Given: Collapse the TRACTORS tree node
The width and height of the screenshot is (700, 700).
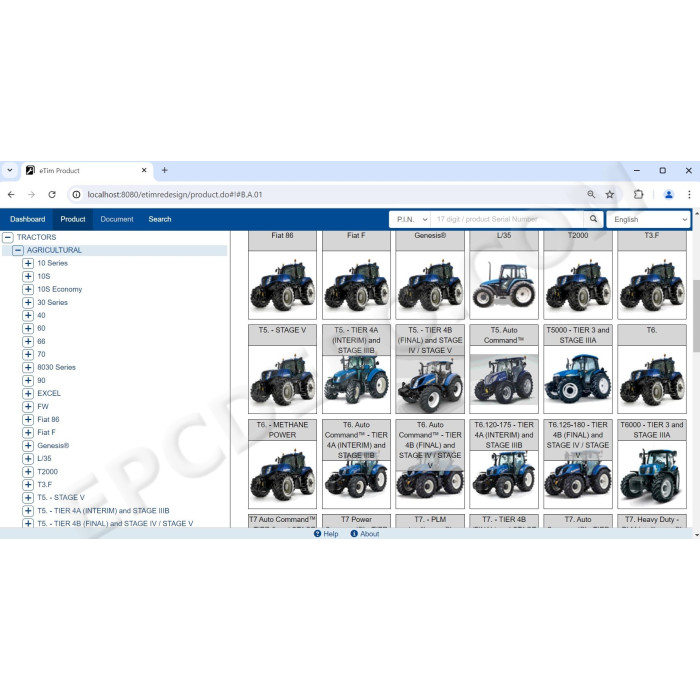Looking at the screenshot, I should (x=8, y=237).
